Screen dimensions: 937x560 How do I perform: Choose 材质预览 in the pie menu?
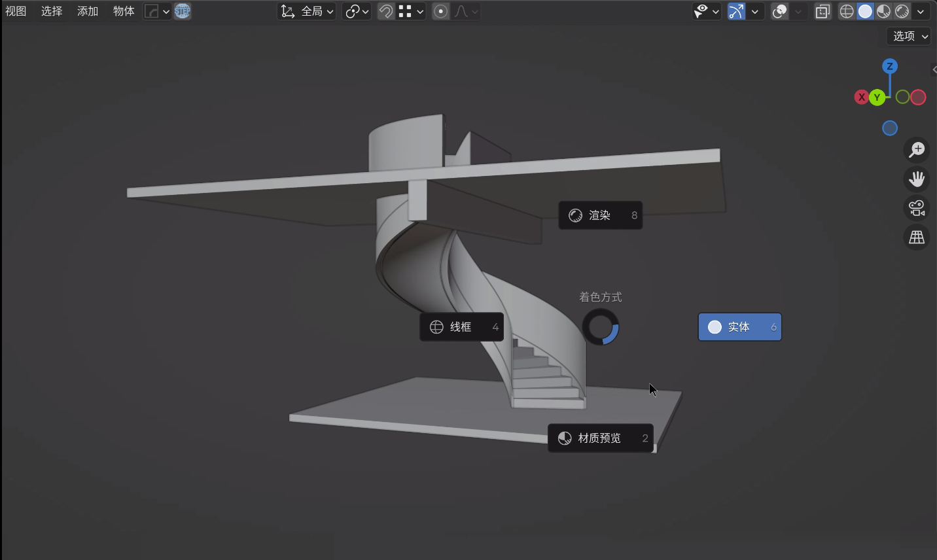click(x=601, y=438)
